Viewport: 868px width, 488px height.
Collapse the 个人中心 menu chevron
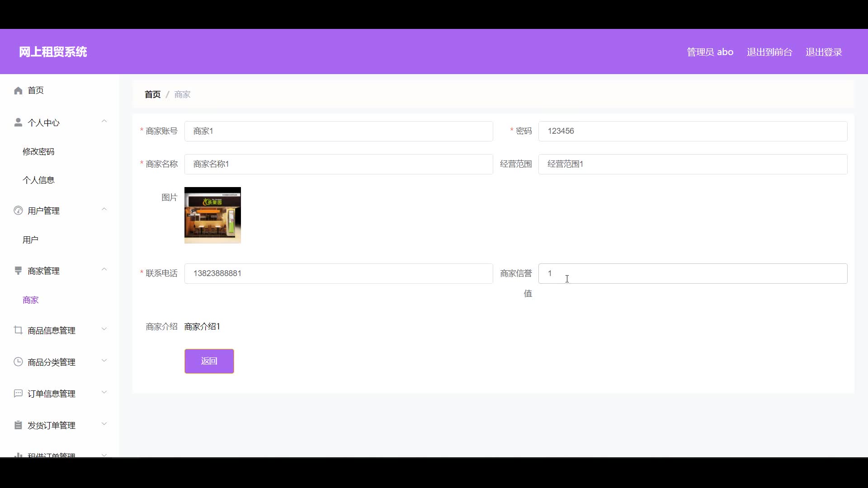pyautogui.click(x=104, y=121)
